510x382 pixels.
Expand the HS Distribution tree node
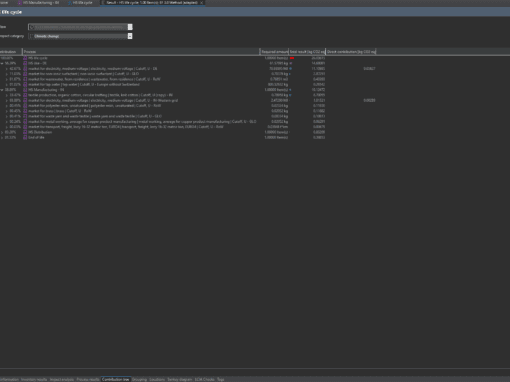[x=2, y=132]
